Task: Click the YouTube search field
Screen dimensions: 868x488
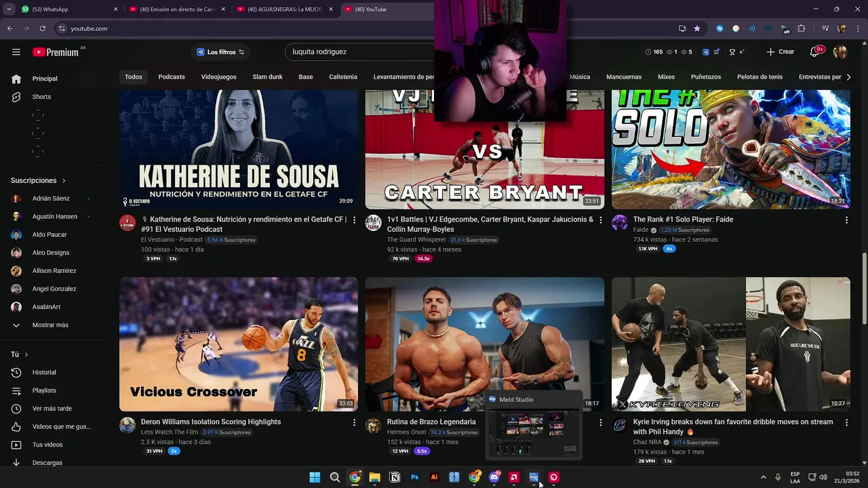Action: pos(359,52)
